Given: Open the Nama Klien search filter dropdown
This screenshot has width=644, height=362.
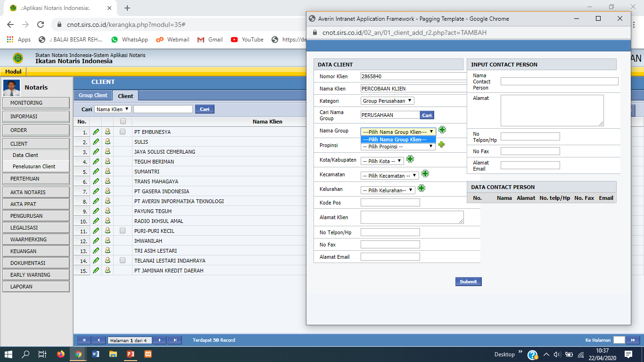Looking at the screenshot, I should click(112, 109).
